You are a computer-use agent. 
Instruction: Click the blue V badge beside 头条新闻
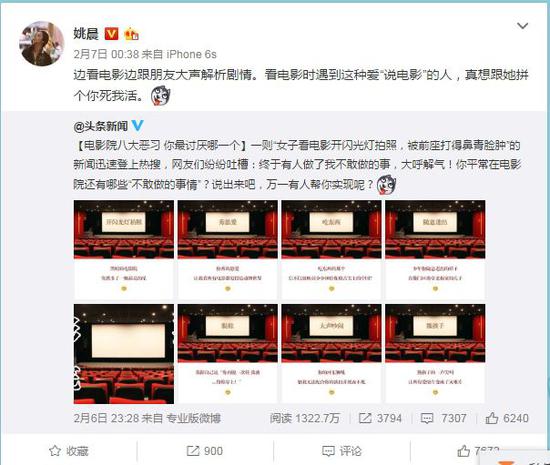click(137, 126)
